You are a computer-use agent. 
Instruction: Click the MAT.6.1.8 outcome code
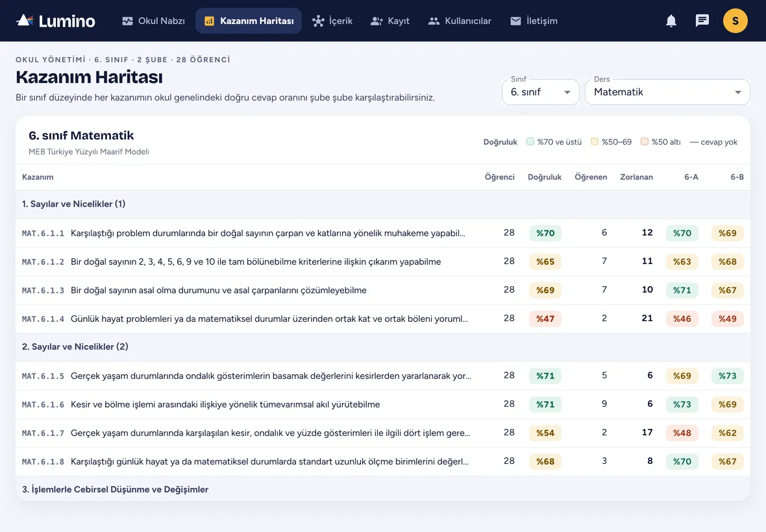(43, 462)
